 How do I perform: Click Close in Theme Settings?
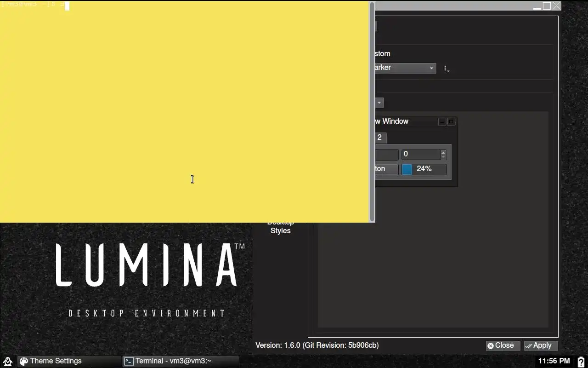pos(503,345)
